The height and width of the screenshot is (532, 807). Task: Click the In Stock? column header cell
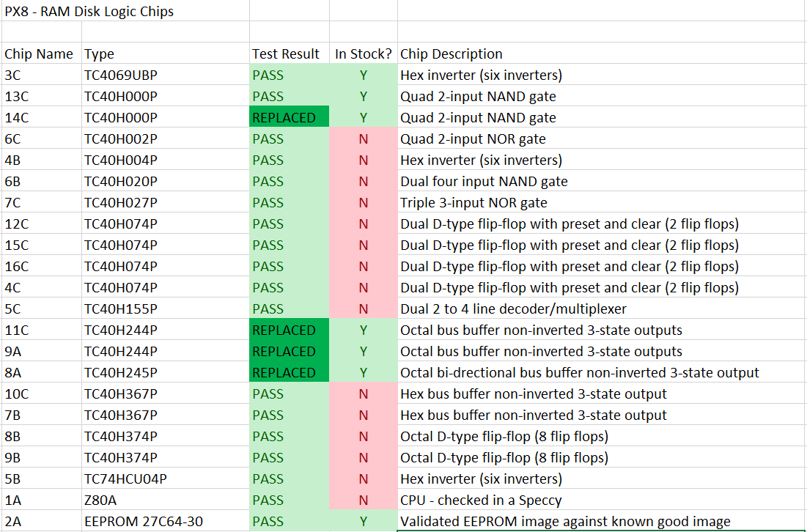click(x=364, y=53)
